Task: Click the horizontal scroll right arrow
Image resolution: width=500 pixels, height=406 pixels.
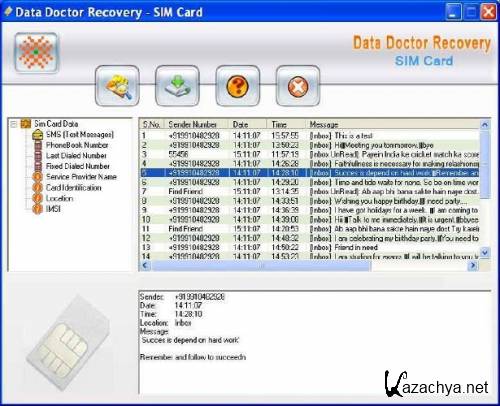Action: coord(473,265)
